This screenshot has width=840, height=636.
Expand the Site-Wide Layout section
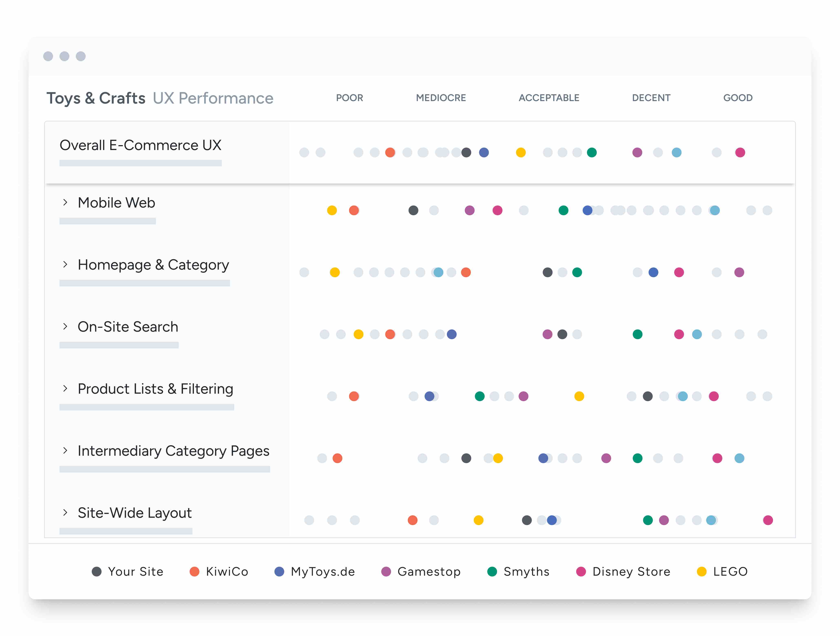(x=65, y=513)
